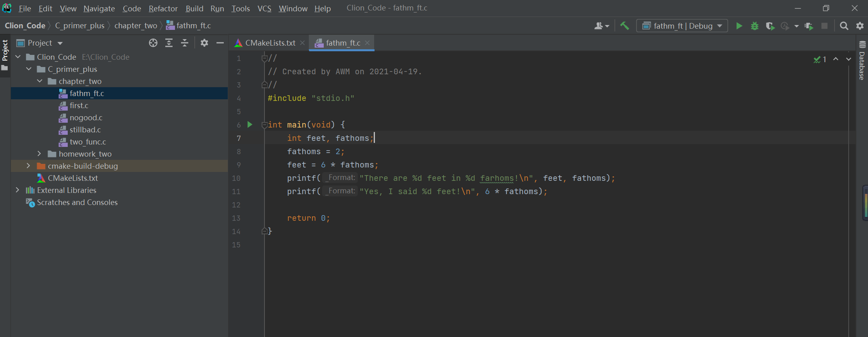Click fathm_ft.c breadcrumb in navigation bar
This screenshot has width=868, height=337.
click(188, 26)
